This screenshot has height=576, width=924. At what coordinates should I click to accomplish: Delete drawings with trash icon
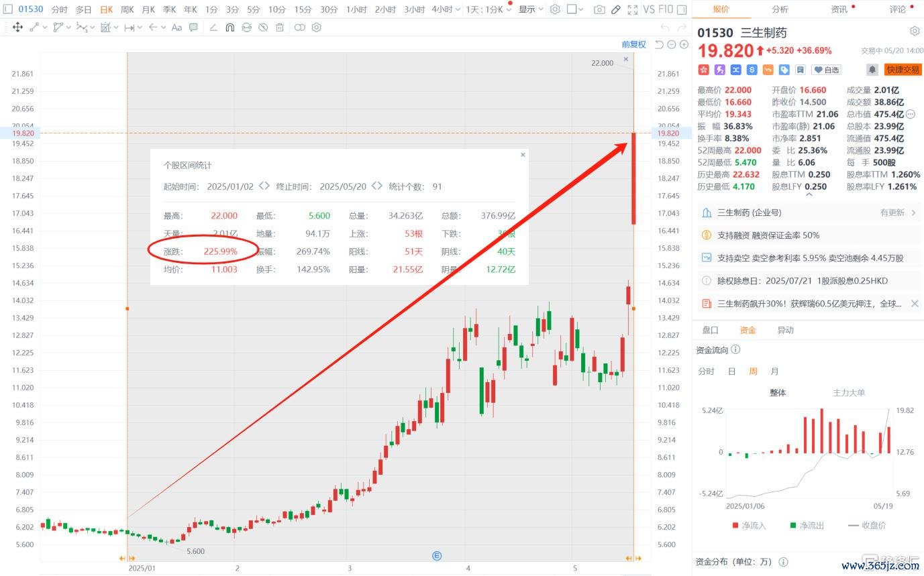click(x=280, y=27)
